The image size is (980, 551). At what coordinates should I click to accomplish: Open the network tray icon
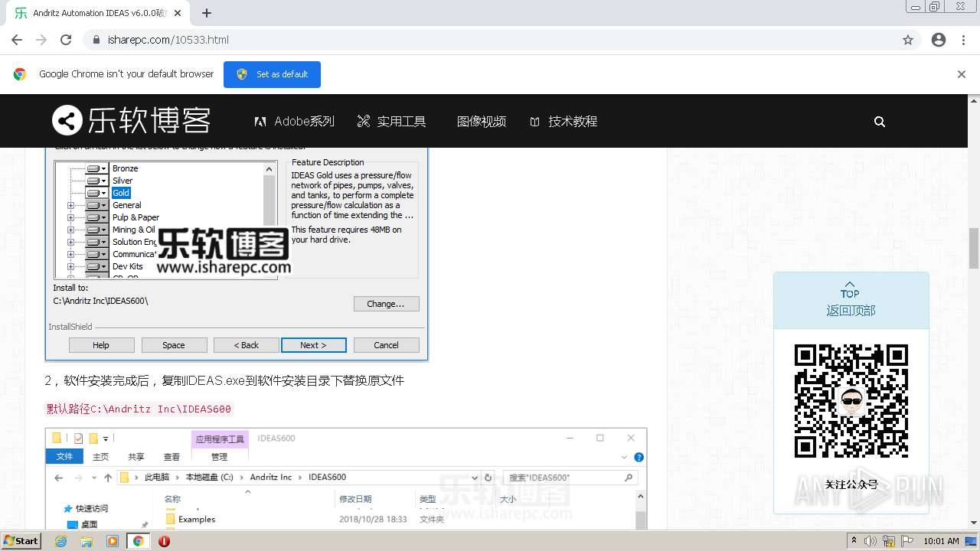pyautogui.click(x=888, y=541)
